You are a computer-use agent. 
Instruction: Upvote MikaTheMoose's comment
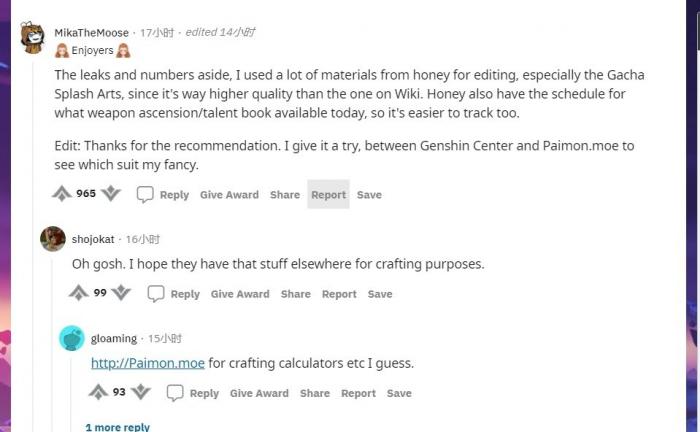pyautogui.click(x=62, y=194)
